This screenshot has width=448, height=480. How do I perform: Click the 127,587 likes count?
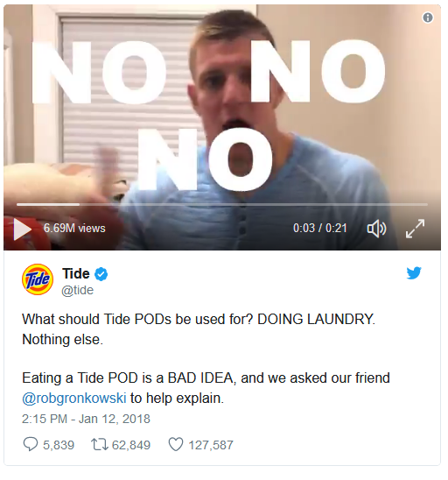(x=211, y=445)
